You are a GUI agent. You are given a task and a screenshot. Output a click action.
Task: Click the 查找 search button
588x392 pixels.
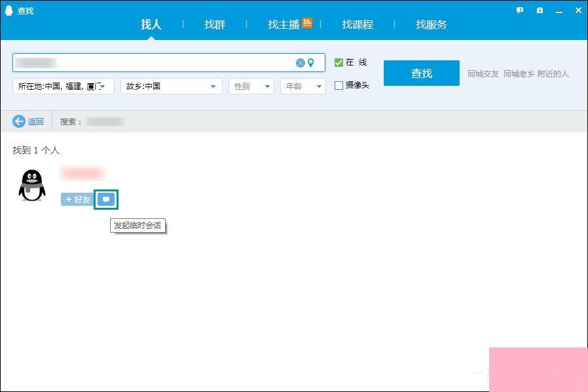422,73
